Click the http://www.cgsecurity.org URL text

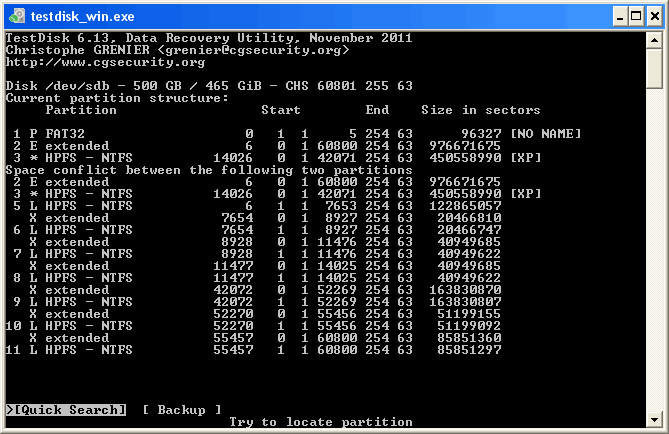pyautogui.click(x=105, y=62)
